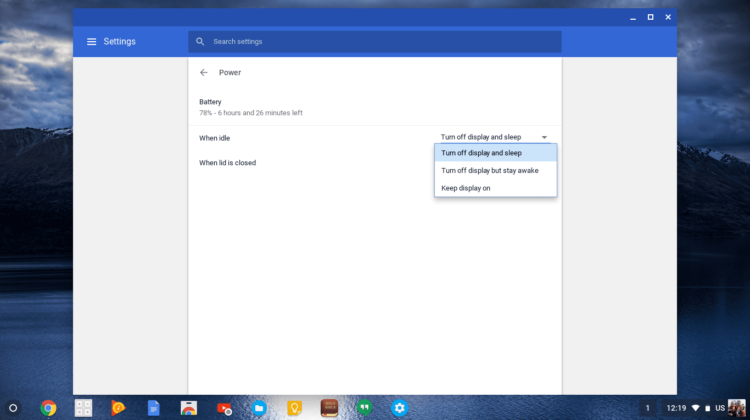The height and width of the screenshot is (420, 750).
Task: Launch Google Docs from the shelf
Action: (x=153, y=407)
